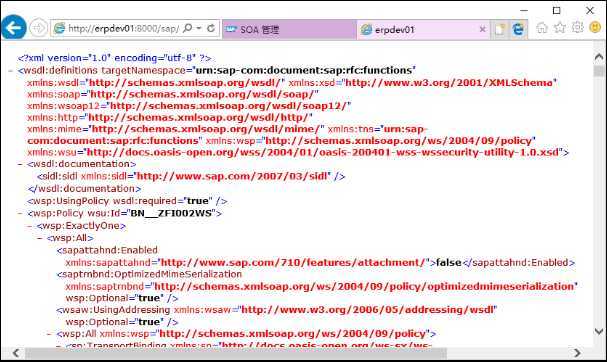Click the features/attachment/ URL
This screenshot has height=362, width=607.
click(x=293, y=262)
